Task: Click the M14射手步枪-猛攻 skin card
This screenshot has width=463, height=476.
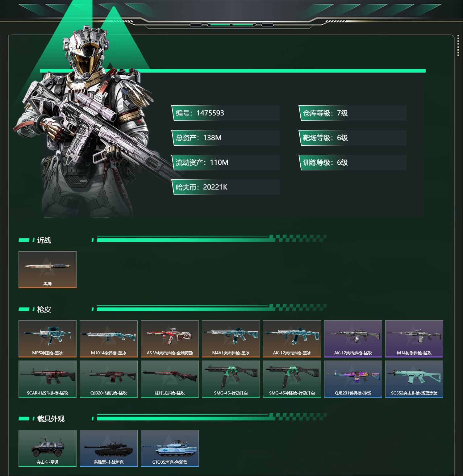Action: click(x=414, y=339)
